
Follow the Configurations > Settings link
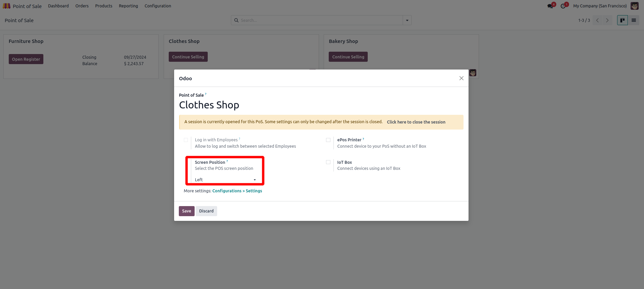pyautogui.click(x=237, y=191)
